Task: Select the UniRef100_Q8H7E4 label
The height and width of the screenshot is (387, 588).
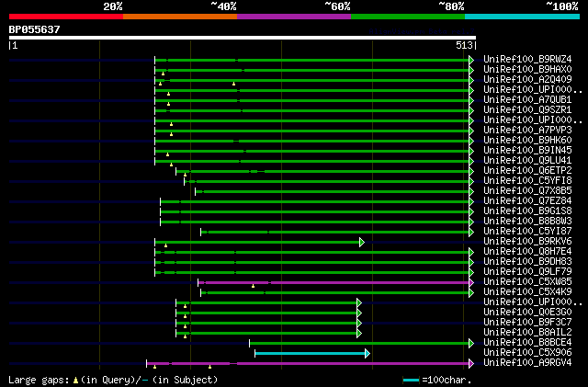Action: pyautogui.click(x=527, y=252)
